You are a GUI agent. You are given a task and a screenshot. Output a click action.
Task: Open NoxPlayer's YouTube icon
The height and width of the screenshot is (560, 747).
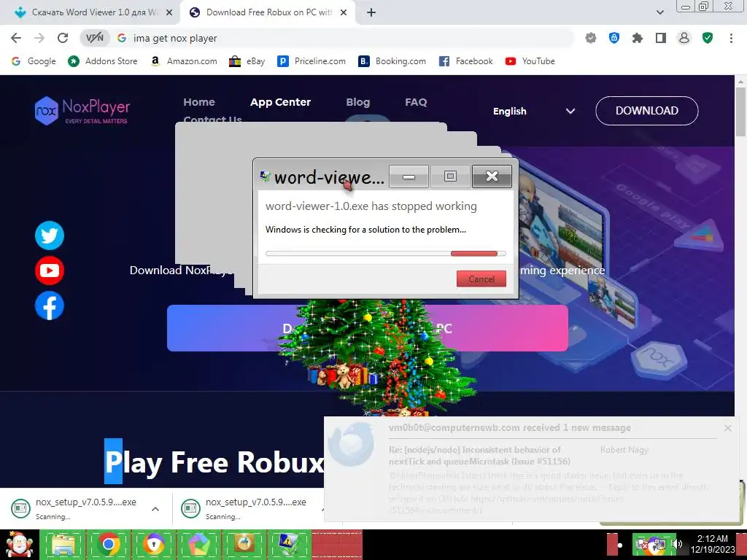pyautogui.click(x=50, y=271)
